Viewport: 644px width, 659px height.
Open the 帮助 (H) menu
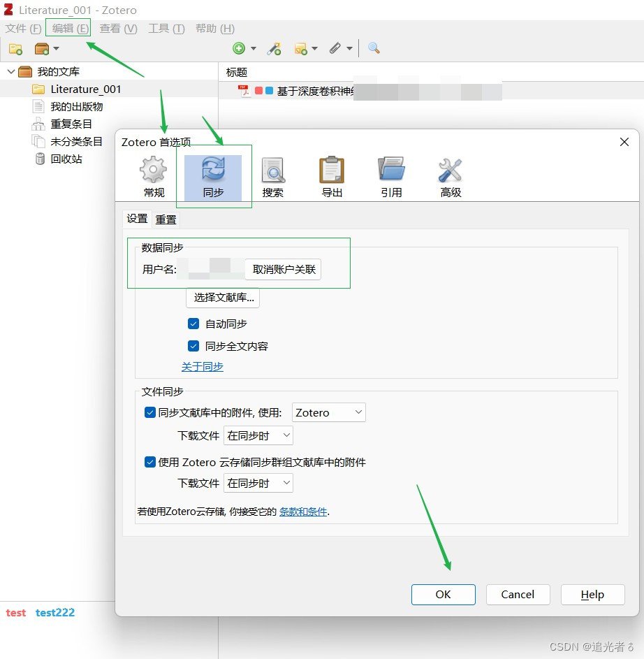215,28
